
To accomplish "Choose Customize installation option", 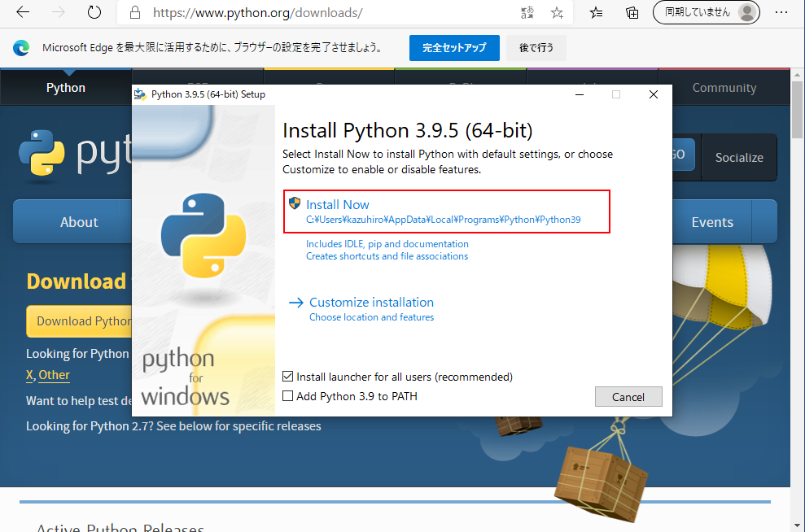I will (371, 302).
